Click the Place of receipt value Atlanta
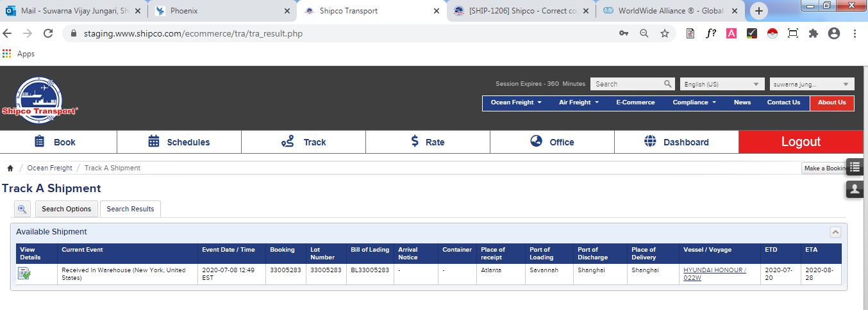The image size is (868, 310). point(491,270)
